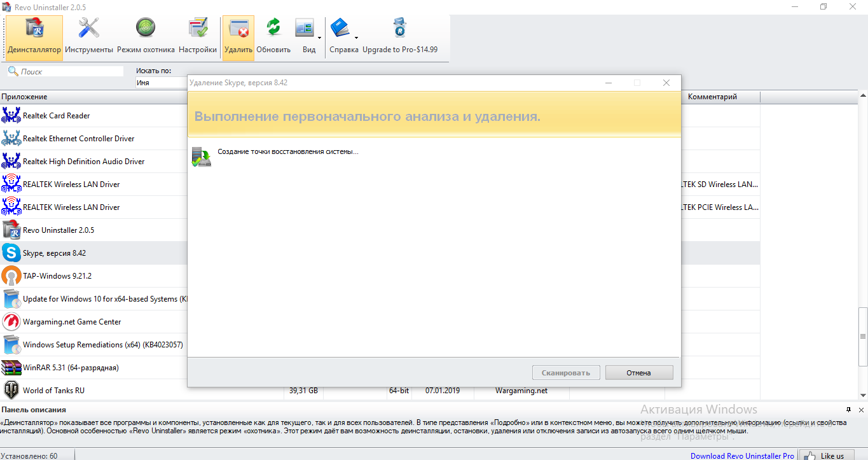Click Realtek High Definition Audio Driver text
The width and height of the screenshot is (868, 460).
(x=84, y=162)
